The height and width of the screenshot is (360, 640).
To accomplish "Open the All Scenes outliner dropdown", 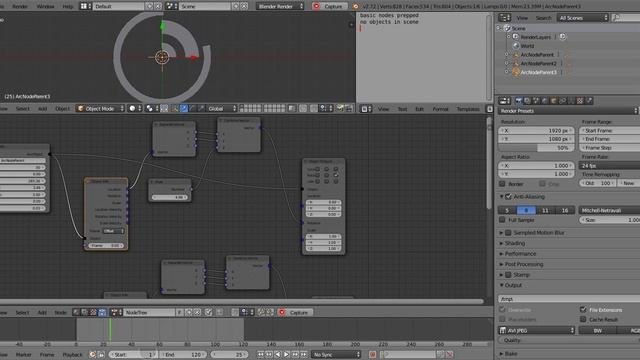I will coord(582,18).
